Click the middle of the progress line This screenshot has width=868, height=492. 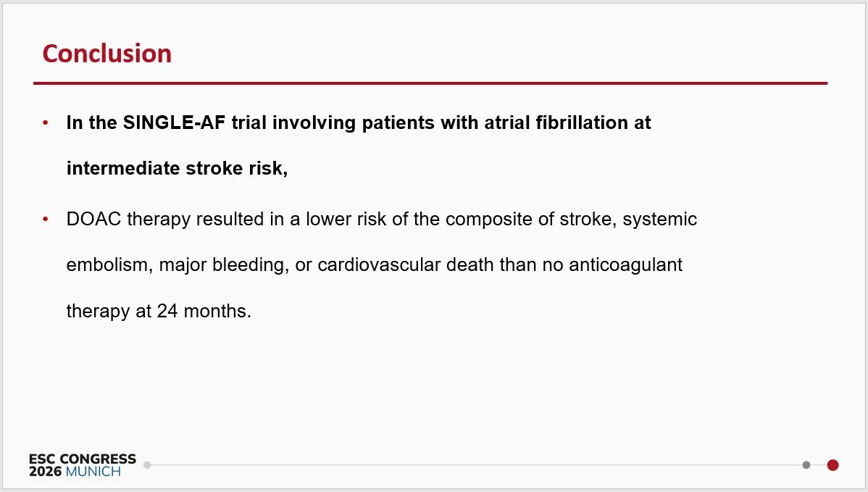coord(477,465)
